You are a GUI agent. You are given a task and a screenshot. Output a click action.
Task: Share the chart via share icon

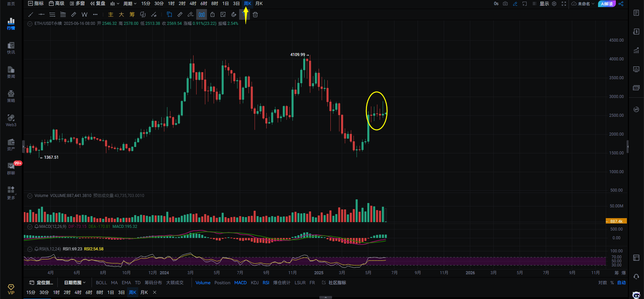(x=621, y=4)
